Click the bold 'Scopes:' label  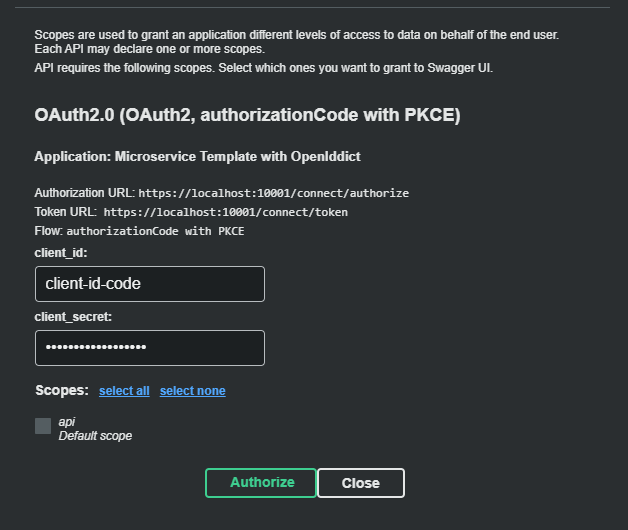[62, 390]
